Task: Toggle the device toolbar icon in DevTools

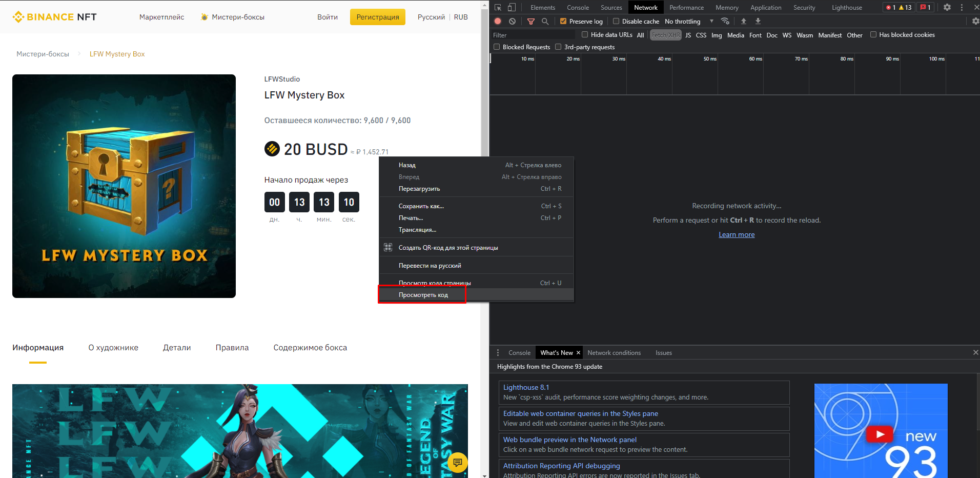Action: [512, 7]
